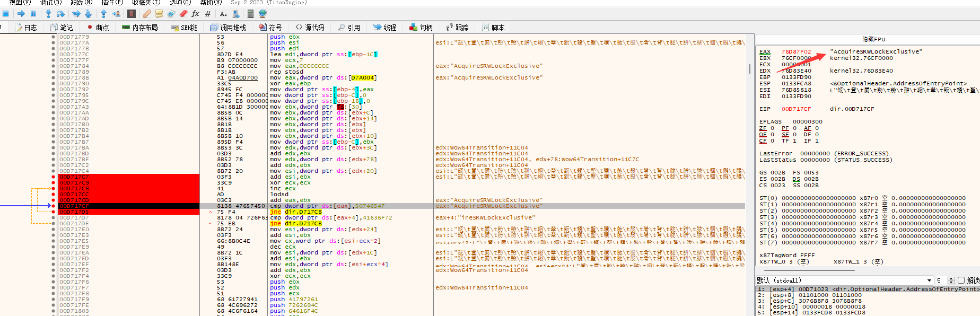Click the argument count stepper arrows

click(x=951, y=280)
